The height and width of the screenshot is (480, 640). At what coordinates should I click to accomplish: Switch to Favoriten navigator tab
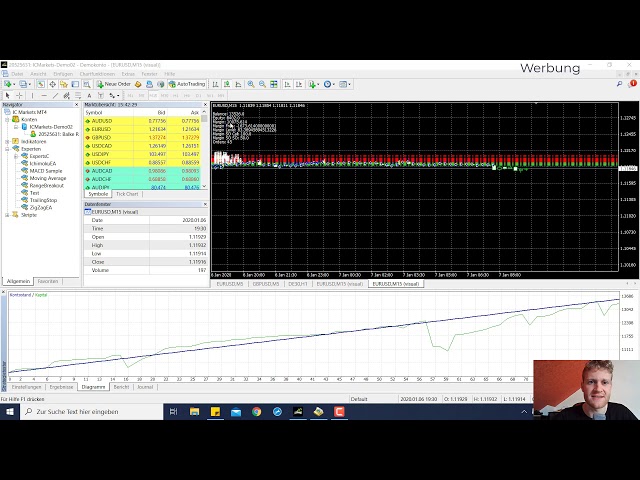tap(48, 281)
